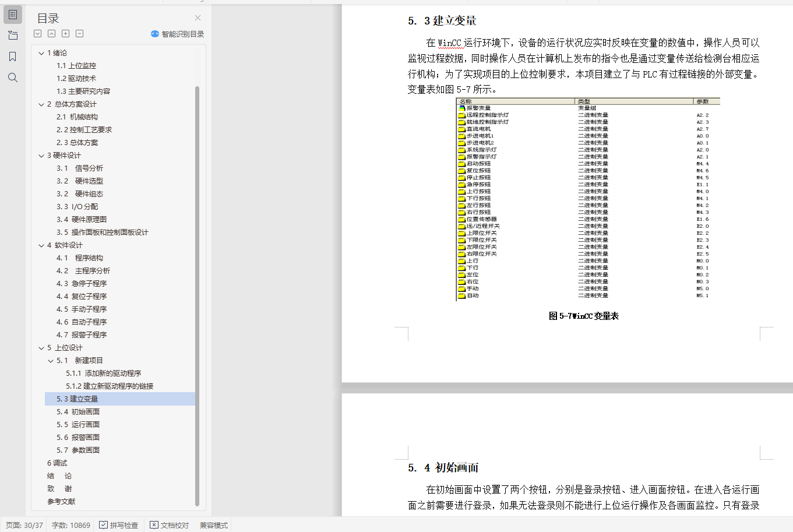Click the 页面: 30/37 page indicator
The width and height of the screenshot is (793, 532).
(24, 525)
